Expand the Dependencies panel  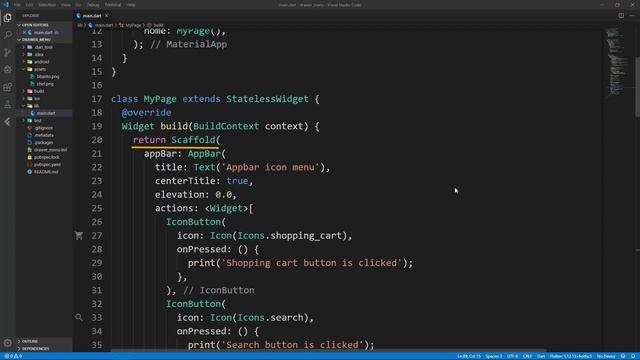point(44,349)
